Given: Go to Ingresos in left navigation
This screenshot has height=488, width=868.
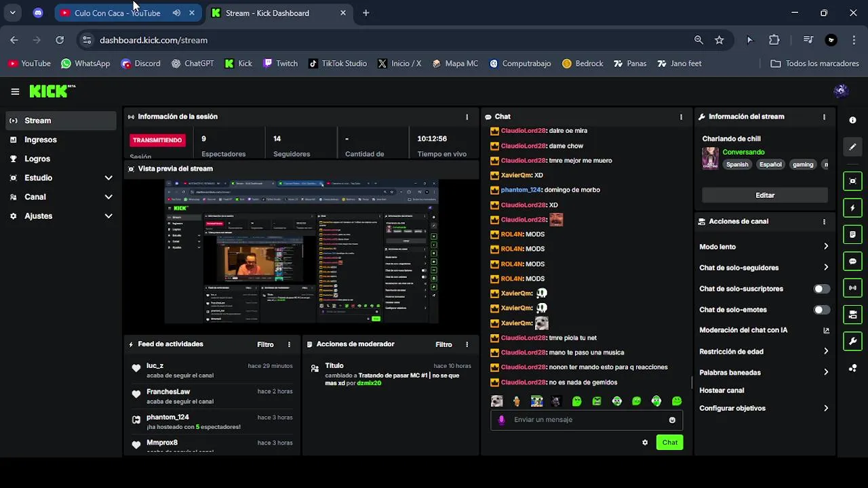Looking at the screenshot, I should pos(61,140).
